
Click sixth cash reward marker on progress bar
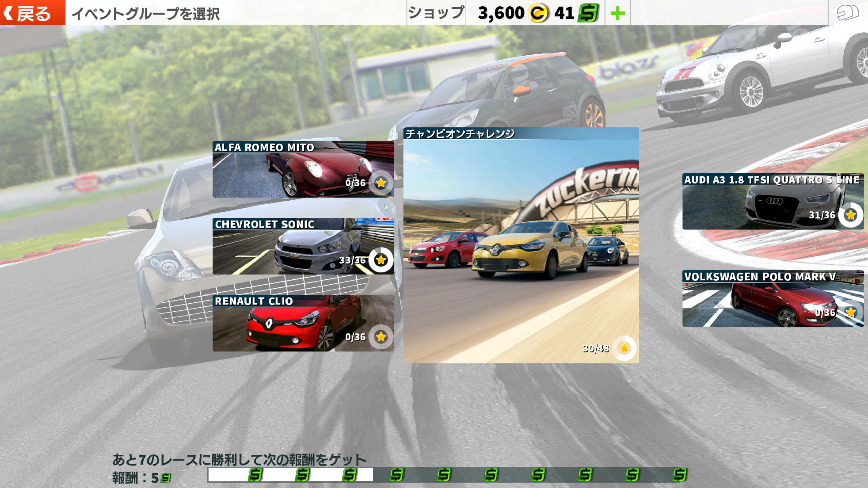(x=491, y=475)
